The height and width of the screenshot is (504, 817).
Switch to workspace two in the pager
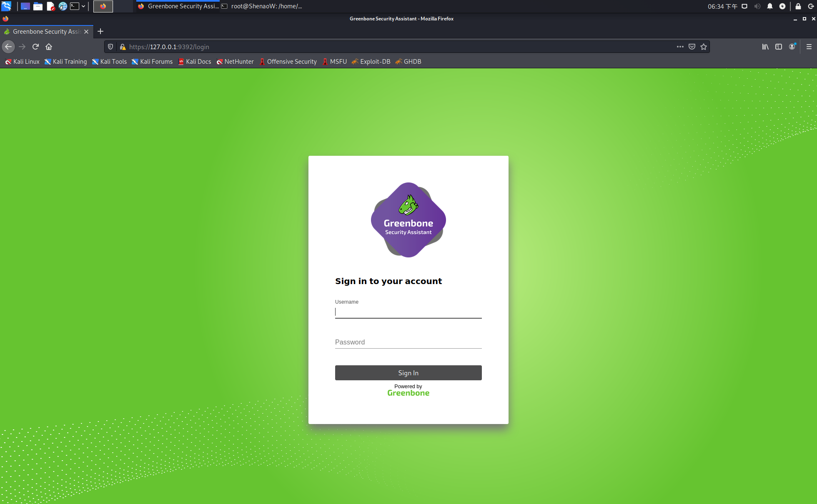pyautogui.click(x=123, y=6)
